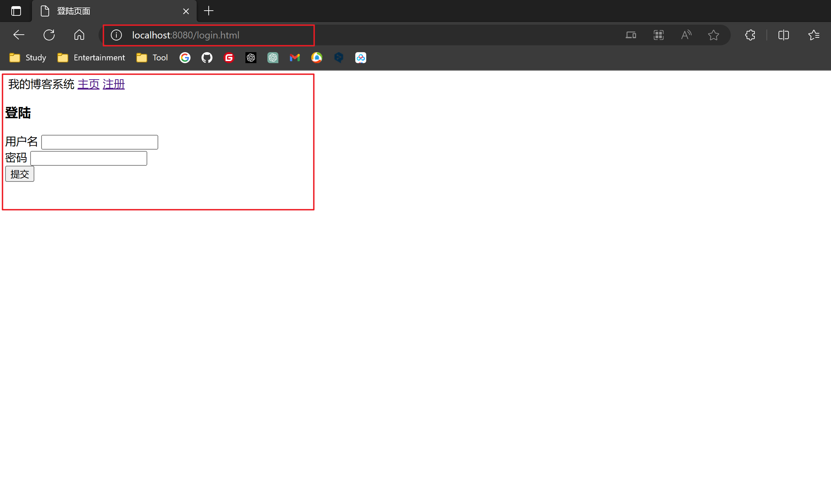831x504 pixels.
Task: Add this page to favorites star
Action: click(713, 35)
